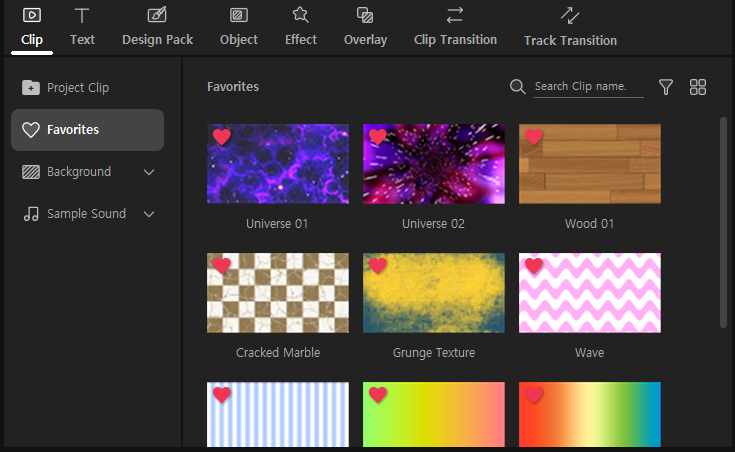Click the filter funnel icon
Image resolution: width=735 pixels, height=452 pixels.
(x=666, y=87)
